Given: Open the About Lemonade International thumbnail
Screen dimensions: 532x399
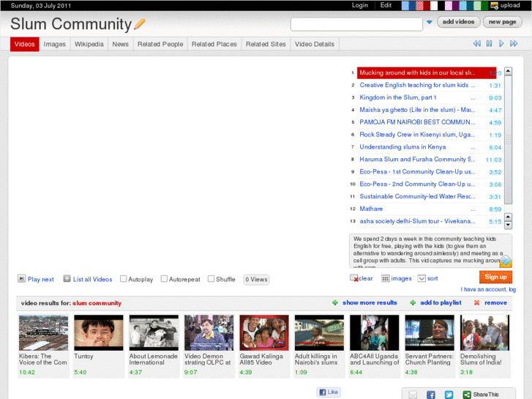Looking at the screenshot, I should click(154, 332).
